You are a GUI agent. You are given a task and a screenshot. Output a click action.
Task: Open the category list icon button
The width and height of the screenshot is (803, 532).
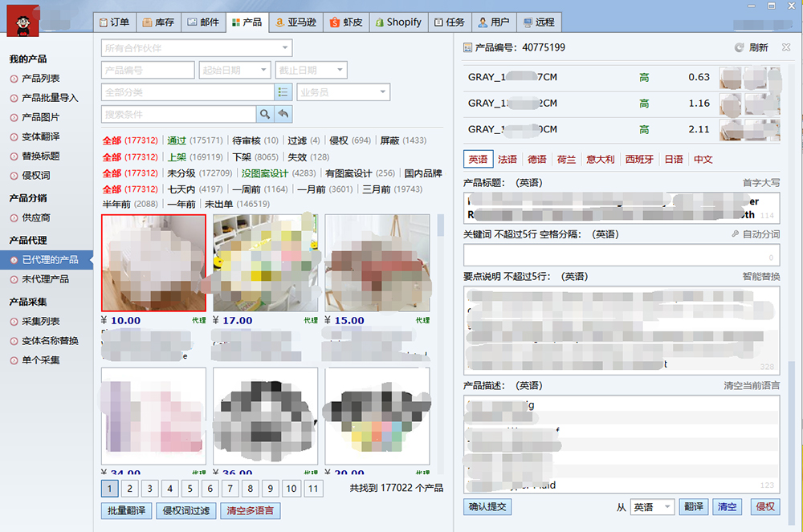pyautogui.click(x=283, y=92)
